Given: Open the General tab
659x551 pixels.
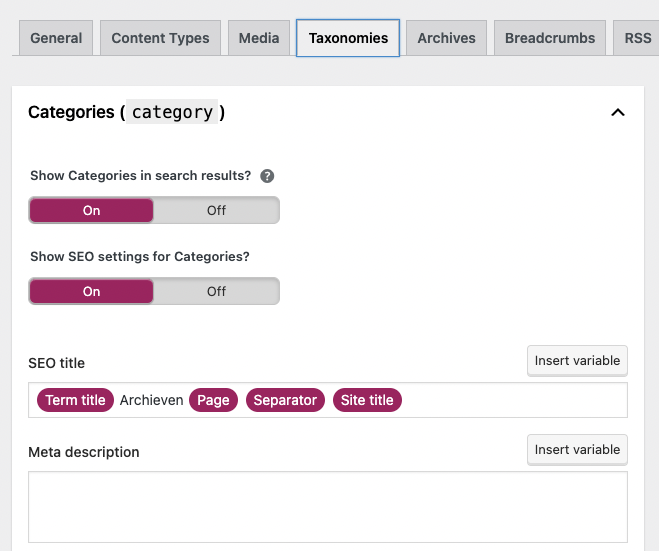Looking at the screenshot, I should (56, 38).
